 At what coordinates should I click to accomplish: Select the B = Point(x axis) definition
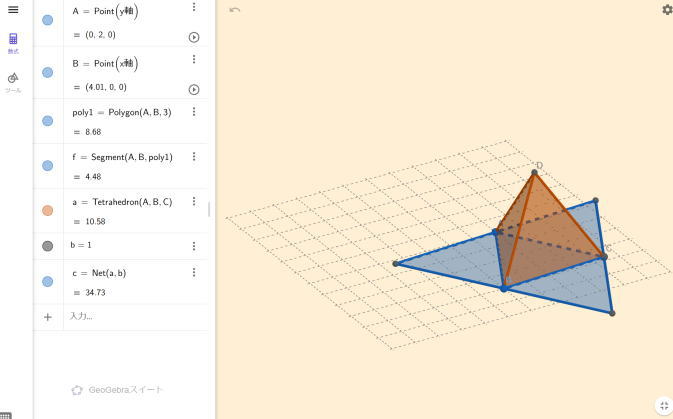(106, 64)
